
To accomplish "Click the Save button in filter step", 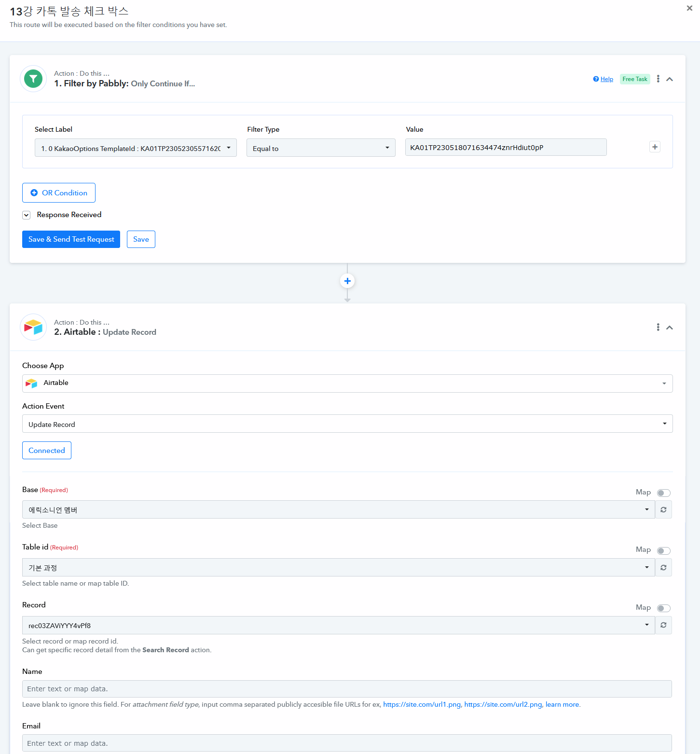I will [x=141, y=239].
